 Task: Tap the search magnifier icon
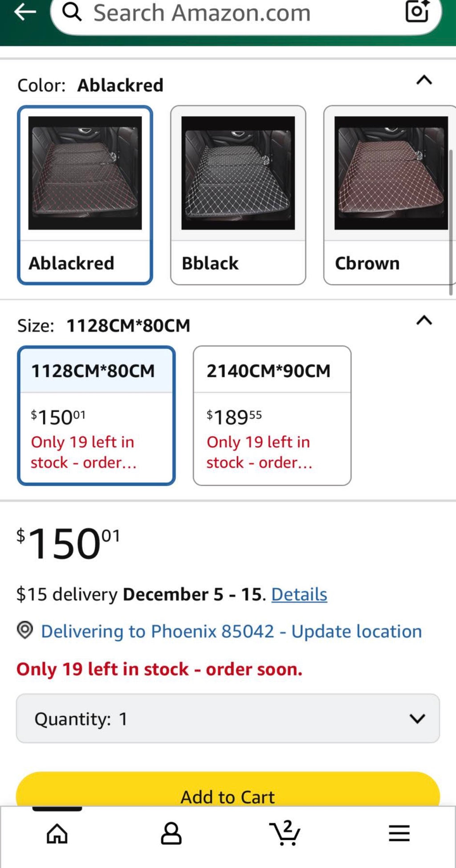point(72,12)
